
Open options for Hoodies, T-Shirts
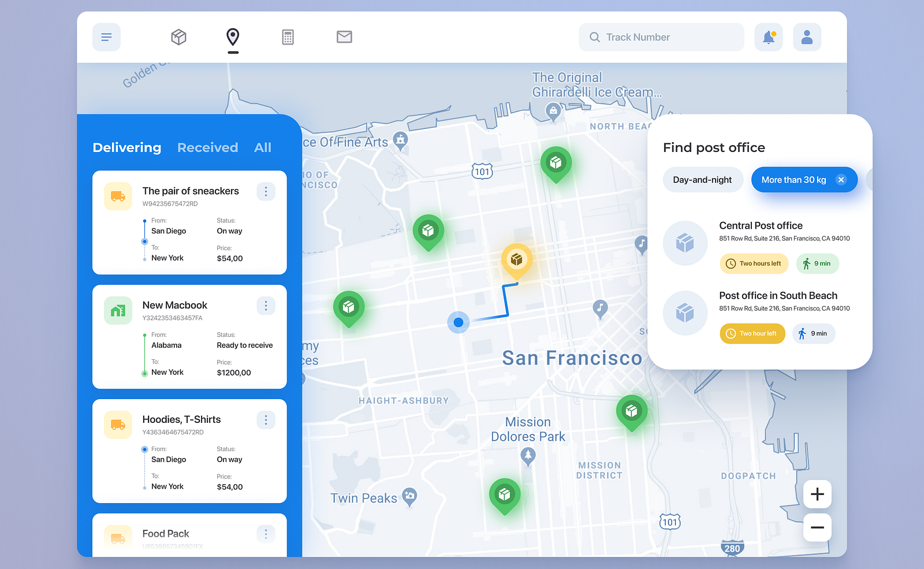pos(266,420)
